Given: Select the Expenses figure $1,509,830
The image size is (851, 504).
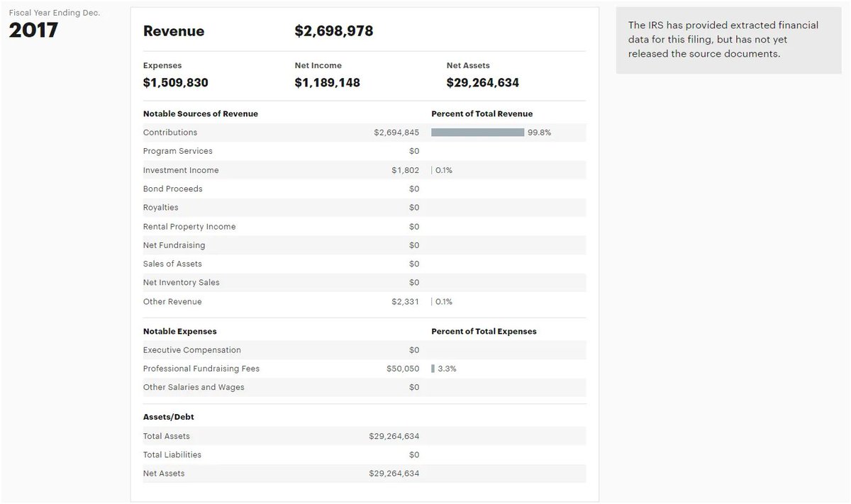Looking at the screenshot, I should [x=175, y=83].
